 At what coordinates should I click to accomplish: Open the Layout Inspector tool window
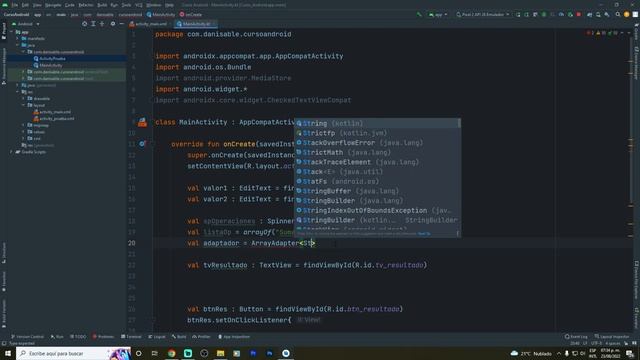(x=612, y=337)
